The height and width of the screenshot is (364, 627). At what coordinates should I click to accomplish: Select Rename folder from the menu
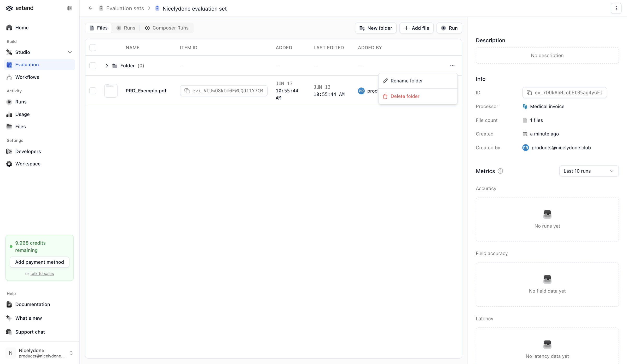click(x=418, y=81)
